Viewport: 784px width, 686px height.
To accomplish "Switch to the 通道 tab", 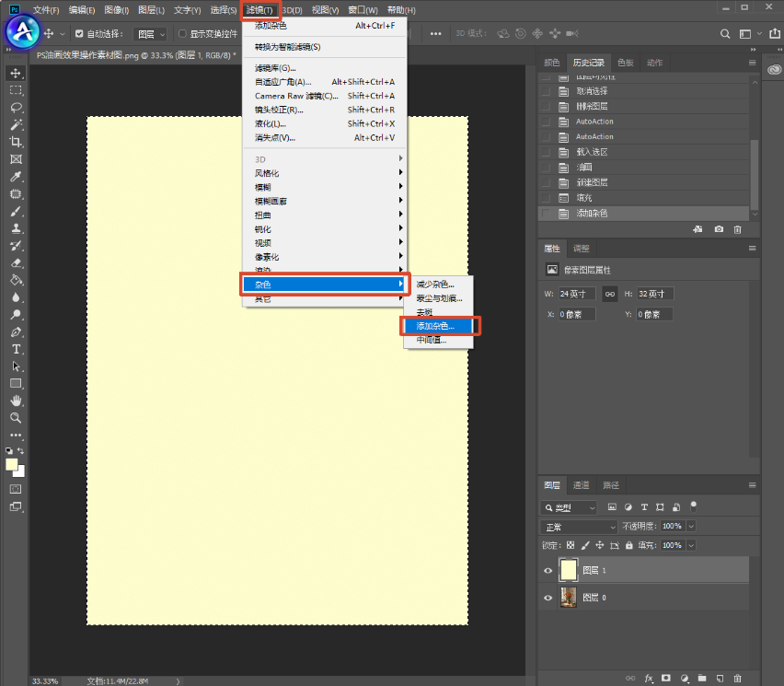I will [x=581, y=485].
